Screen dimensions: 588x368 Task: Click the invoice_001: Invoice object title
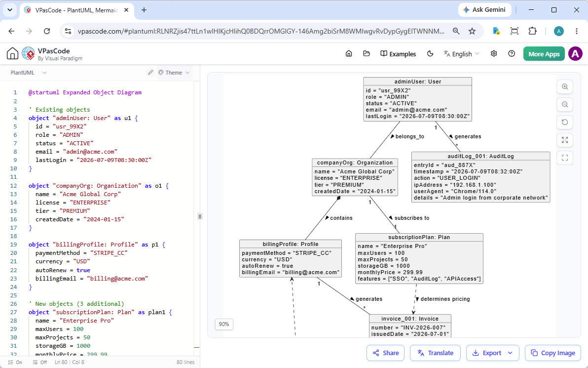coord(410,319)
